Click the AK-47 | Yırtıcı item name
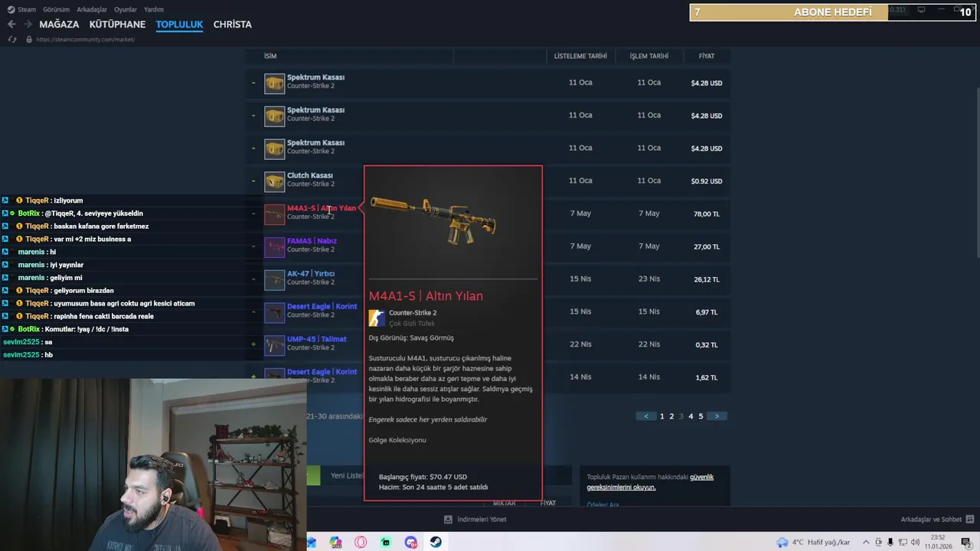 (x=310, y=273)
